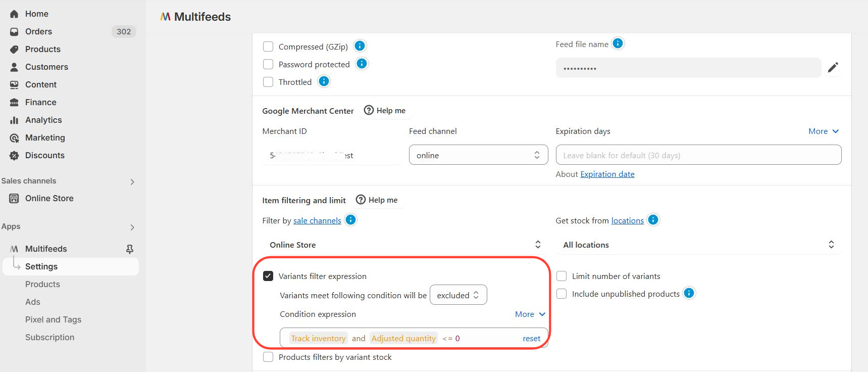Expand the All locations selector
The width and height of the screenshot is (868, 372).
tap(698, 245)
